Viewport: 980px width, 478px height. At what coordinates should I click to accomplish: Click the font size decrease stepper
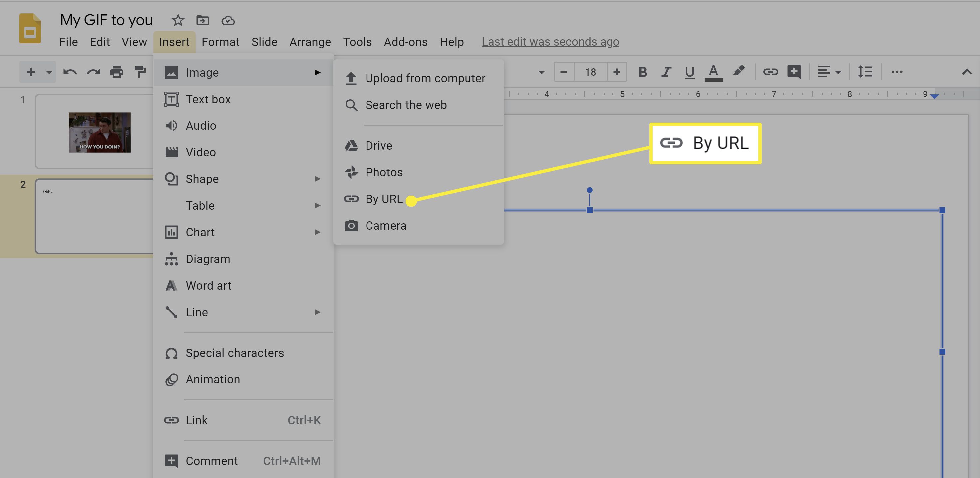click(x=563, y=71)
